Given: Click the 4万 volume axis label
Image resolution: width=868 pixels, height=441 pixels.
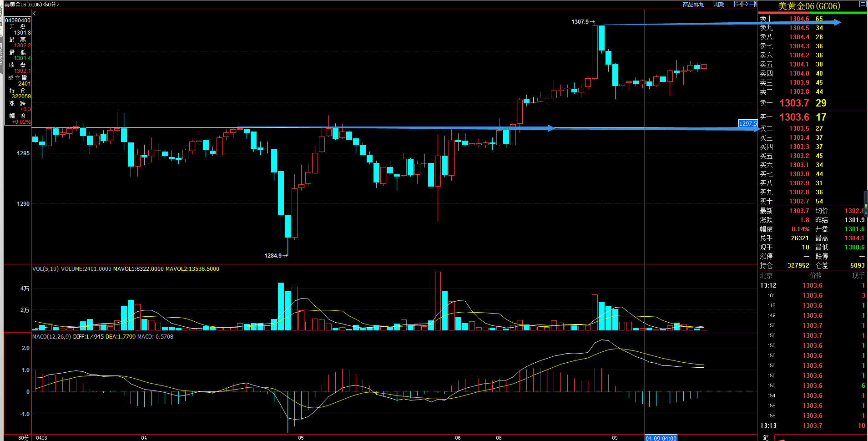Looking at the screenshot, I should click(25, 289).
